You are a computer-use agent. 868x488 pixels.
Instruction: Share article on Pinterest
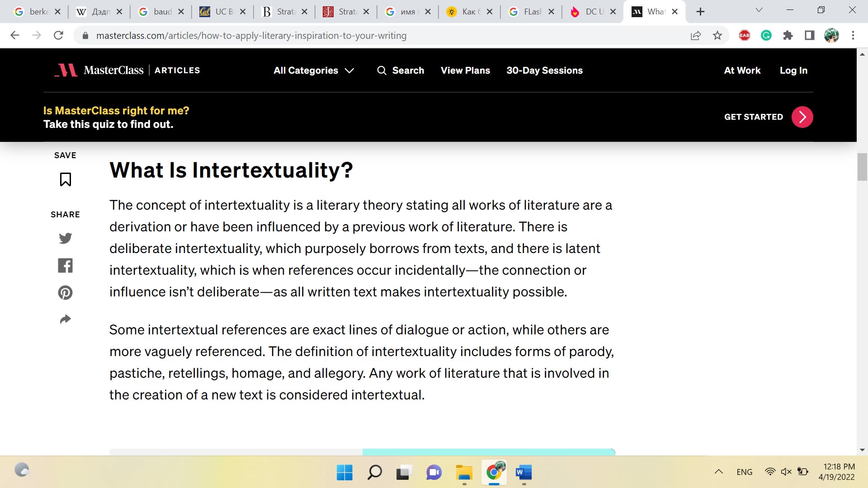[65, 293]
